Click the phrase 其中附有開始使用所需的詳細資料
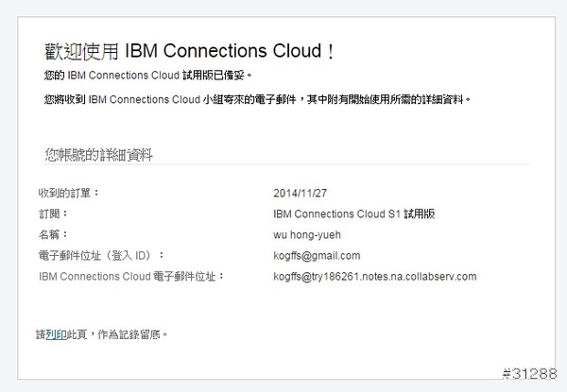 (x=393, y=98)
